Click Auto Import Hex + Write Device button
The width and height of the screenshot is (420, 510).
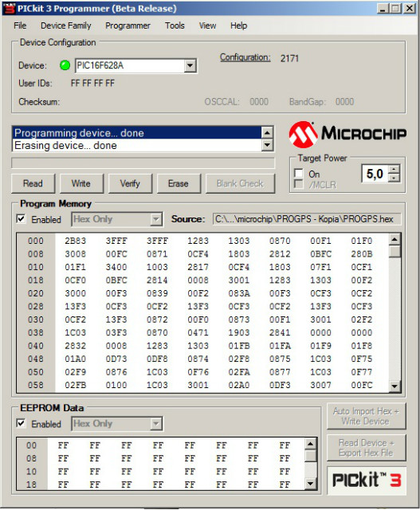[x=367, y=416]
